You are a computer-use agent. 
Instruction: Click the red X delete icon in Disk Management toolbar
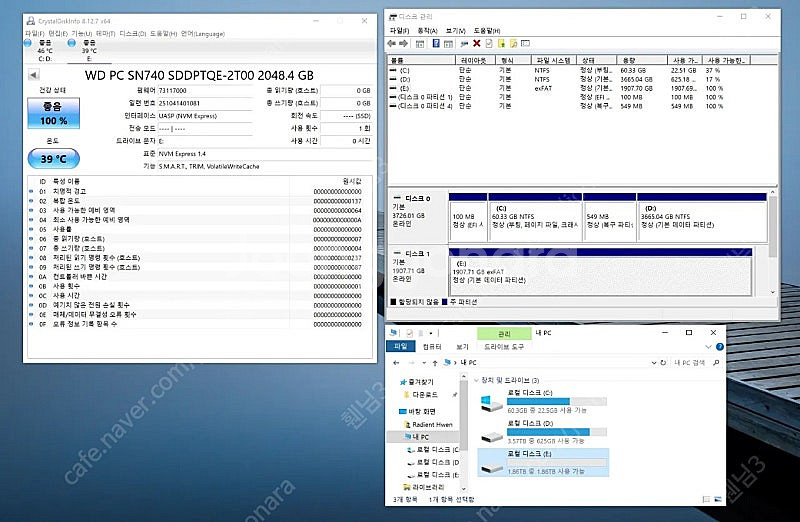click(x=477, y=43)
